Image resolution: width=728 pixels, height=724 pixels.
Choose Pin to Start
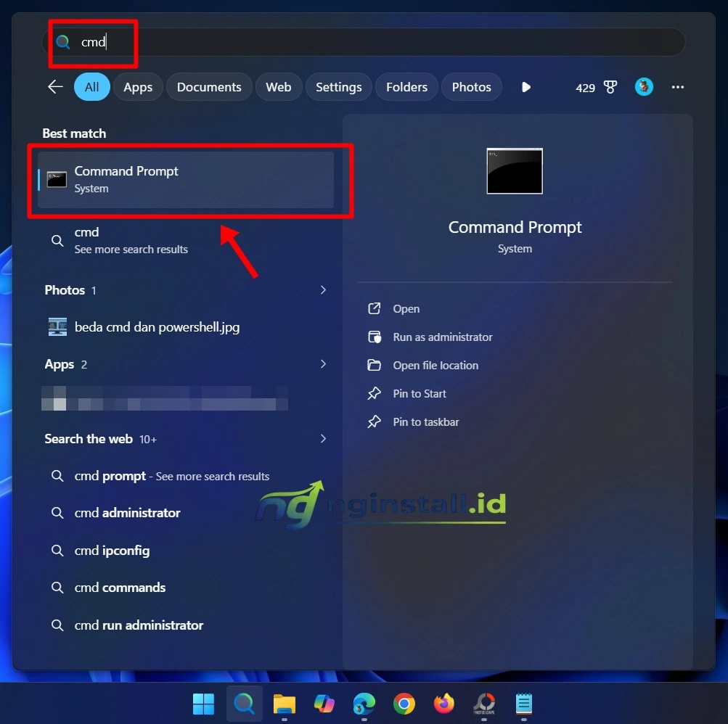coord(420,394)
